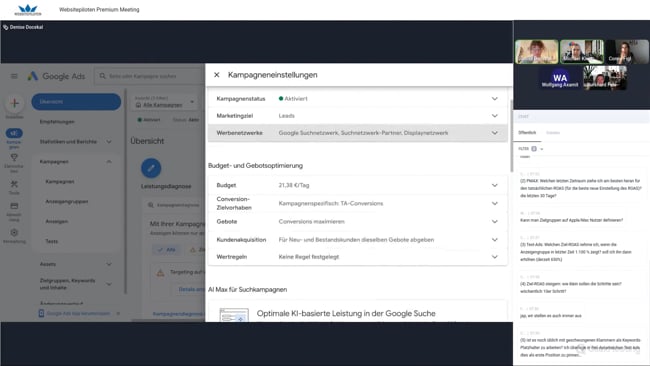Image resolution: width=650 pixels, height=366 pixels.
Task: Click the Google Ads search field
Action: pyautogui.click(x=149, y=76)
